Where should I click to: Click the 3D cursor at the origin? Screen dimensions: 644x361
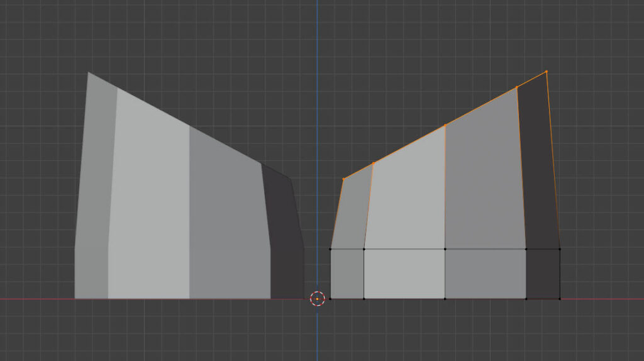pyautogui.click(x=318, y=299)
